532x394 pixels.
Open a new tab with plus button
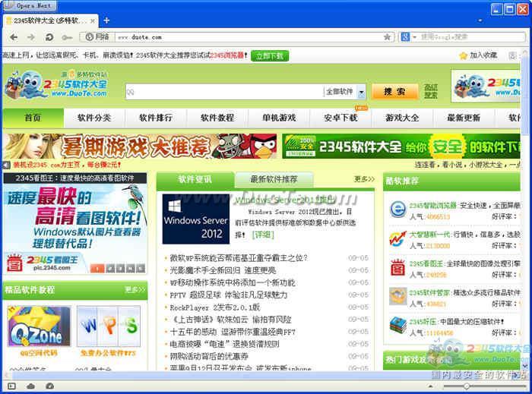(x=106, y=20)
